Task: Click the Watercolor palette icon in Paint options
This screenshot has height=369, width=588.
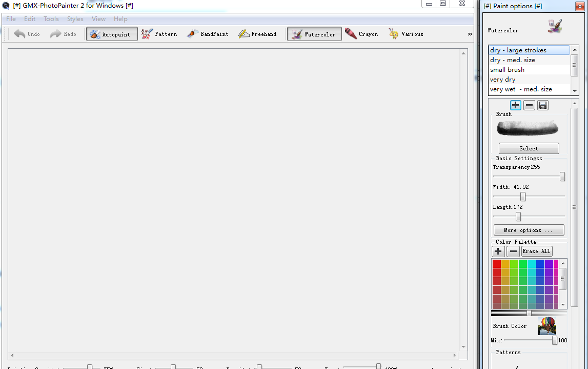Action: point(555,26)
